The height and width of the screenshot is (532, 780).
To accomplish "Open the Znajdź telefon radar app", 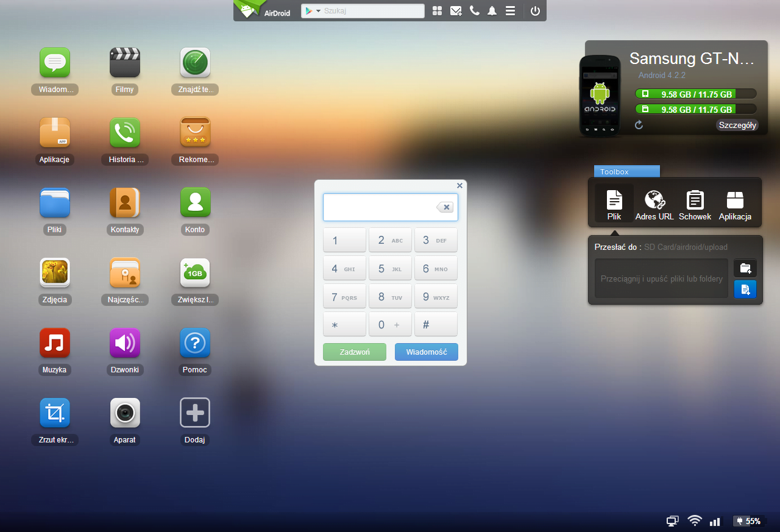I will (x=195, y=63).
